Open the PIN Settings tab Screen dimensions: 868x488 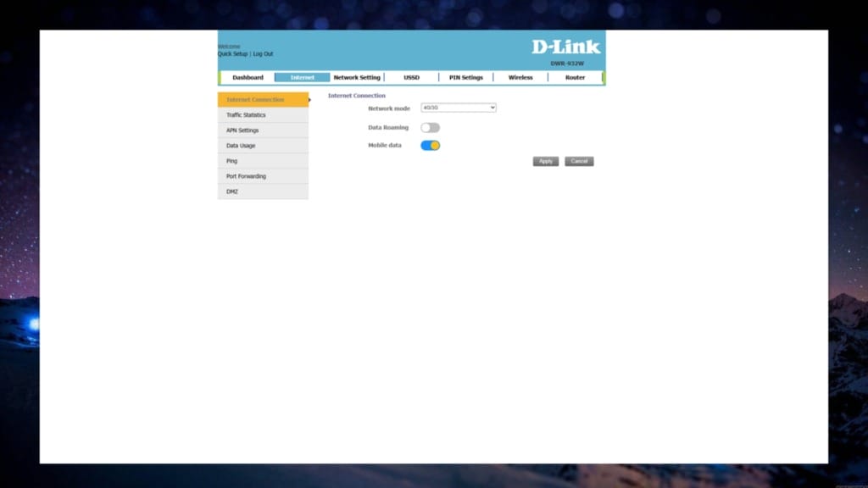coord(465,77)
